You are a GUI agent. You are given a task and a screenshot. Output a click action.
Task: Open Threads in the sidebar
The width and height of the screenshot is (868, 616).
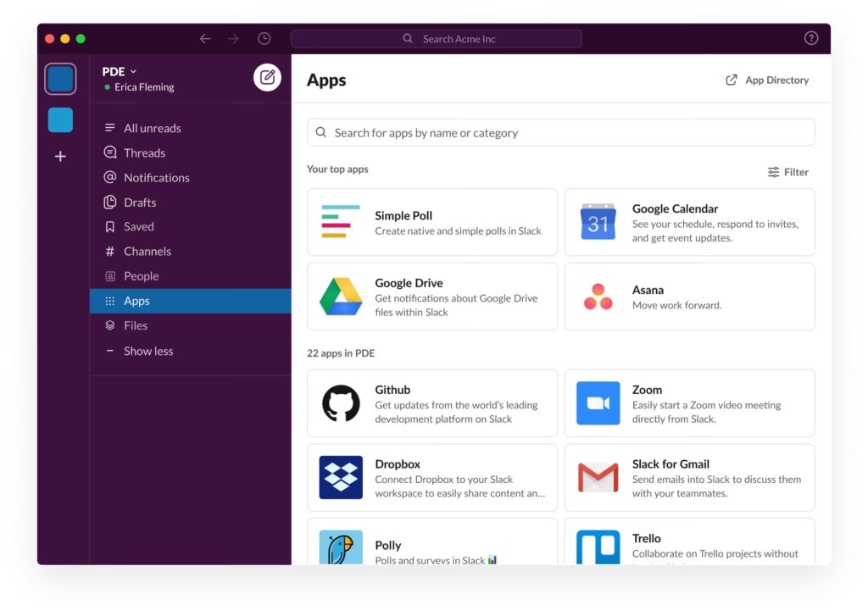point(144,153)
